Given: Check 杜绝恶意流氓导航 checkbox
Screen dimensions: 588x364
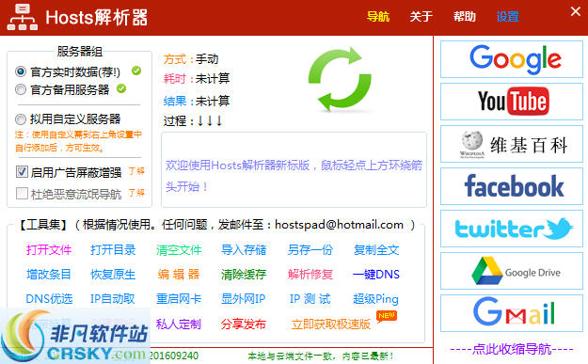Looking at the screenshot, I should pos(22,194).
